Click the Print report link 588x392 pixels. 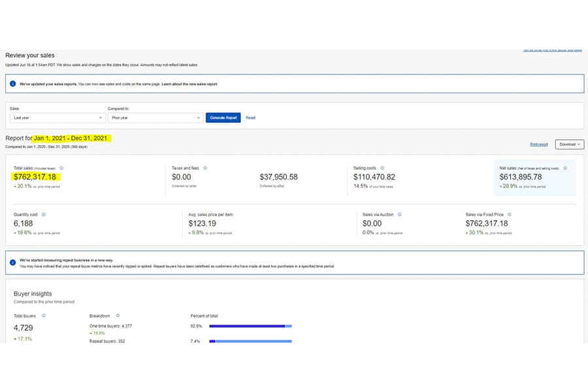coord(539,144)
